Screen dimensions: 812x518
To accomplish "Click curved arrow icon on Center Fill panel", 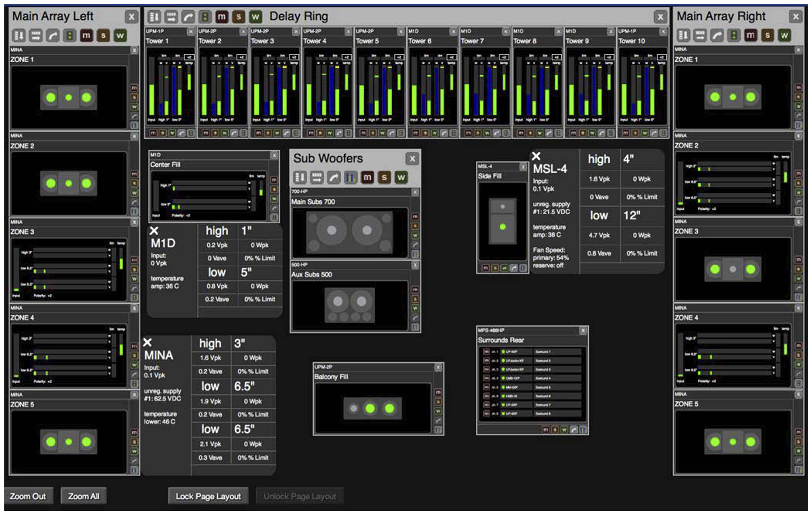I will 274,208.
